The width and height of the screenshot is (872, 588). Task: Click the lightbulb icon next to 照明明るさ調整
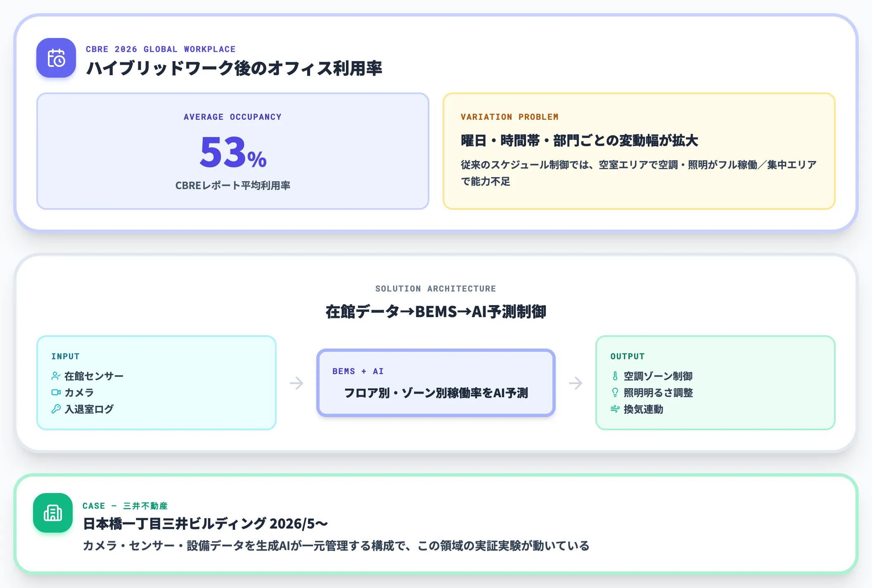pyautogui.click(x=615, y=392)
